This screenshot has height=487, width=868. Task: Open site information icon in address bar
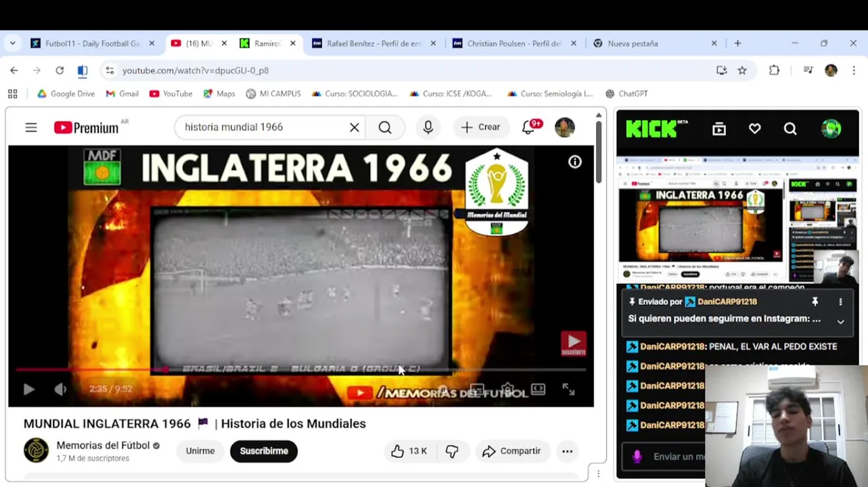[110, 70]
